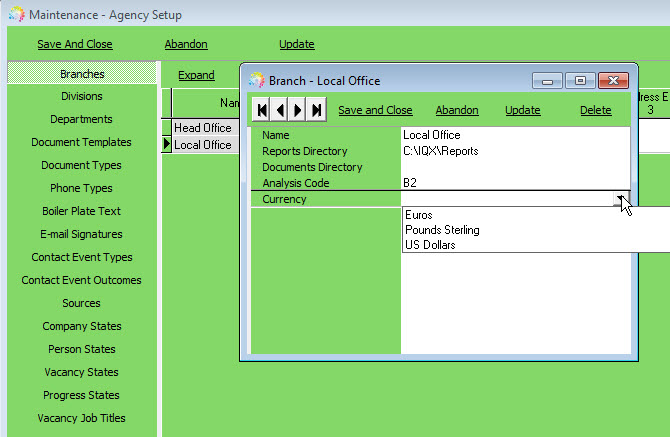Click the Documents Directory label
670x437 pixels.
coord(312,167)
